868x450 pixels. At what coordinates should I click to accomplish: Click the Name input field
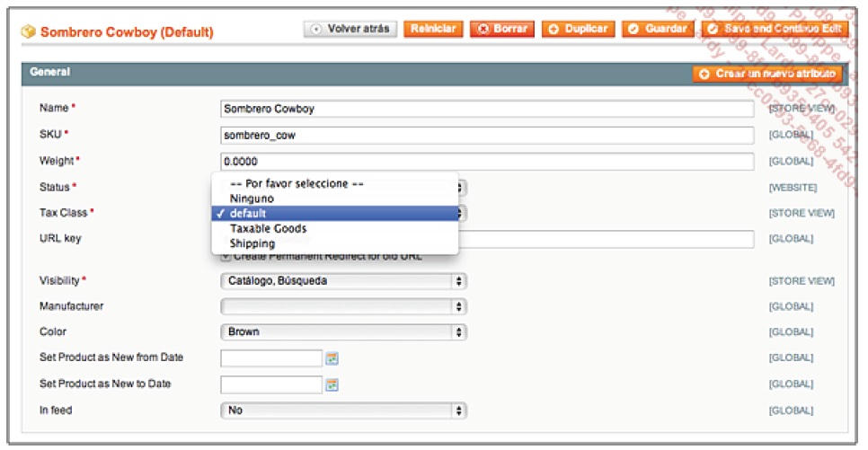486,109
